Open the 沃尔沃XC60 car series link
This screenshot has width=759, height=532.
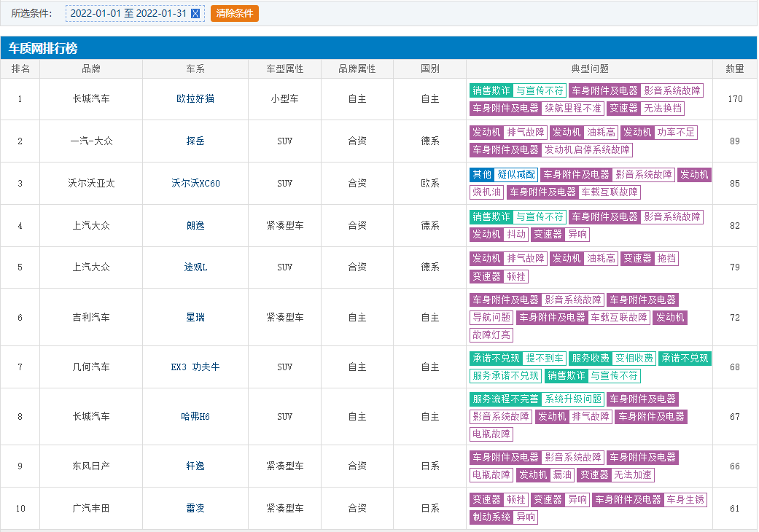point(195,184)
